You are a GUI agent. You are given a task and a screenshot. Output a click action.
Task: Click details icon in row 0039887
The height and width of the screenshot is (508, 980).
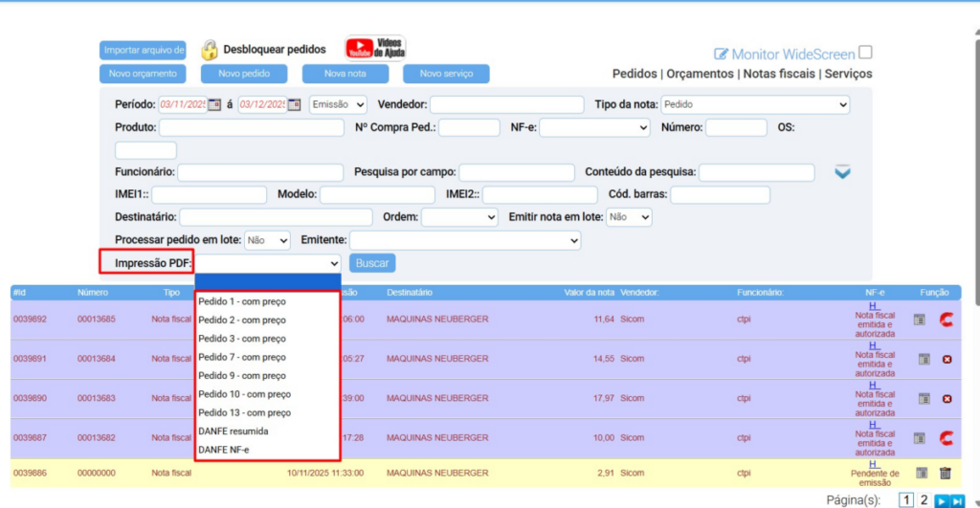click(919, 438)
